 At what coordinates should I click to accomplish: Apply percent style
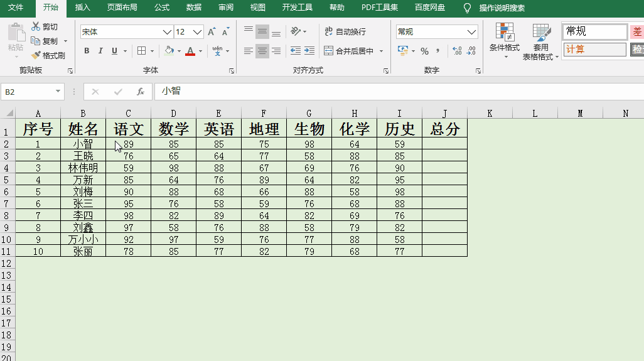pyautogui.click(x=425, y=51)
